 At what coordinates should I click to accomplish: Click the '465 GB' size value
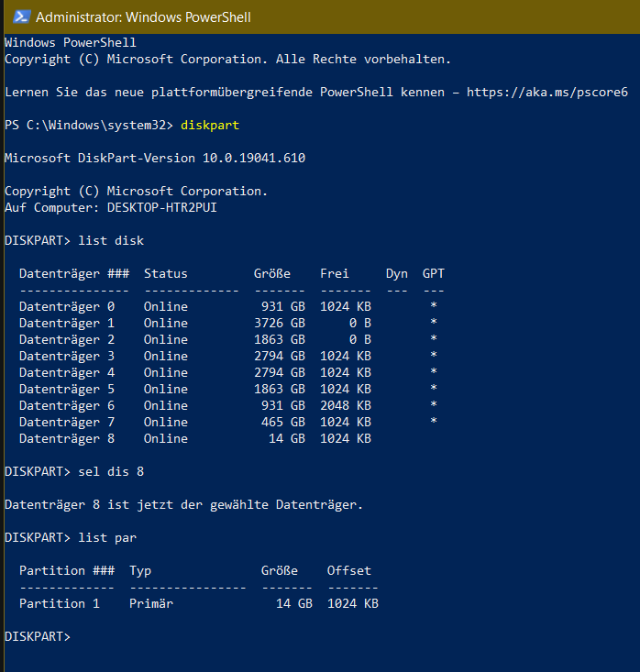coord(283,422)
